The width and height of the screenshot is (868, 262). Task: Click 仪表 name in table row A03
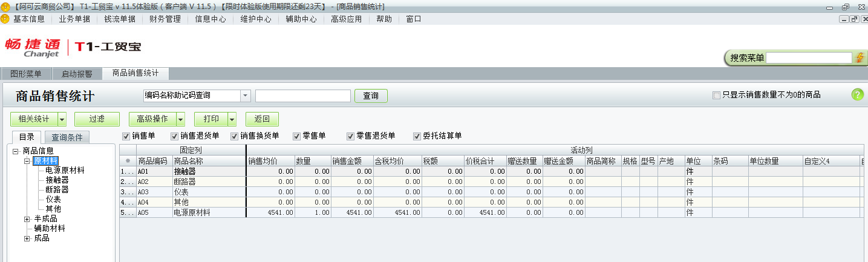tap(209, 192)
